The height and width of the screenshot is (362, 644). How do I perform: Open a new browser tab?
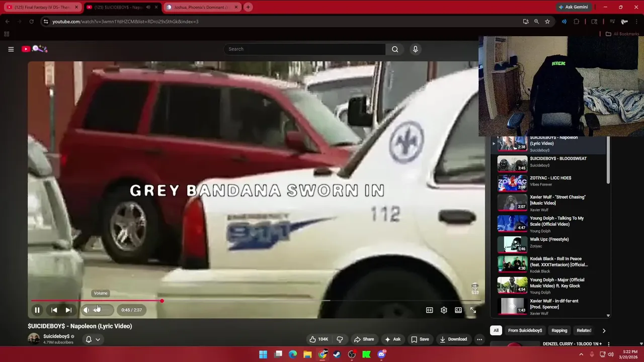248,7
